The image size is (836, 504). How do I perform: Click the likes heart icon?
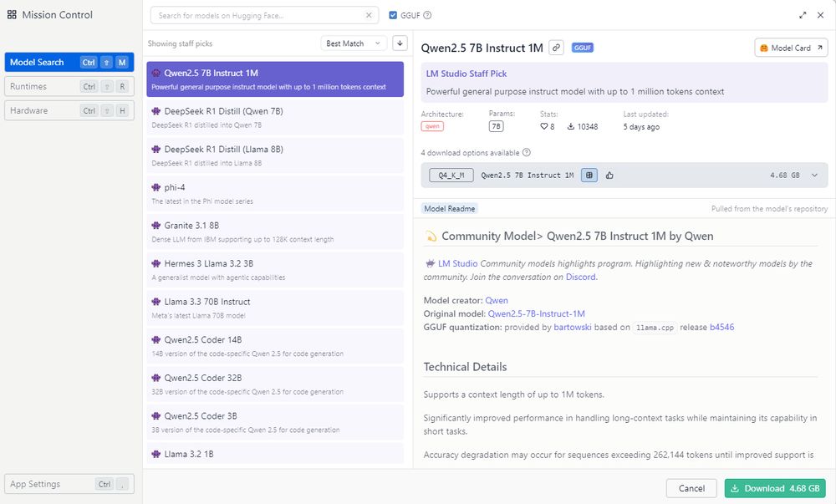coord(544,126)
